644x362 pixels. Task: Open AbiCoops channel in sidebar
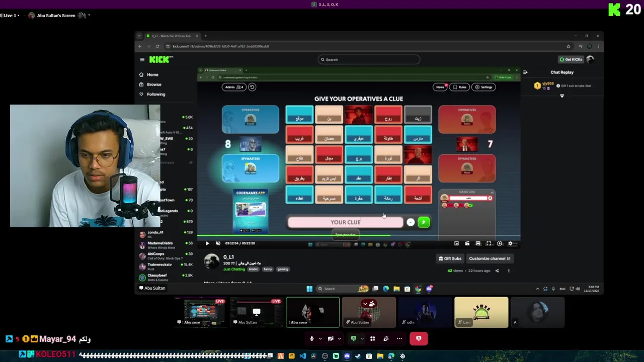[x=166, y=255]
